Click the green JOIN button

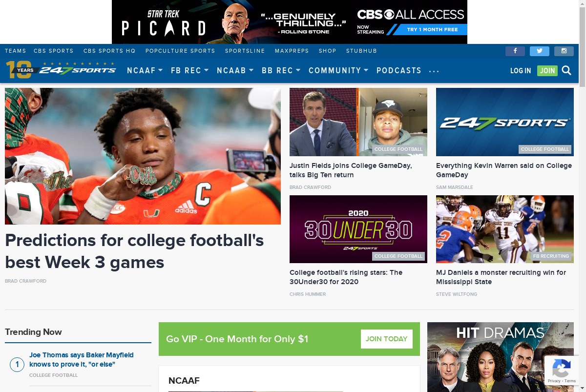pyautogui.click(x=547, y=71)
